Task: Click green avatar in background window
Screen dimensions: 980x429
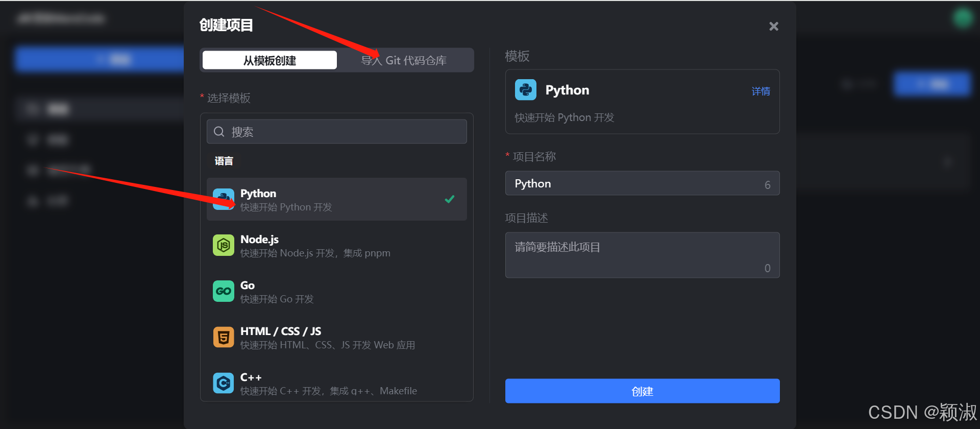Action: click(963, 18)
